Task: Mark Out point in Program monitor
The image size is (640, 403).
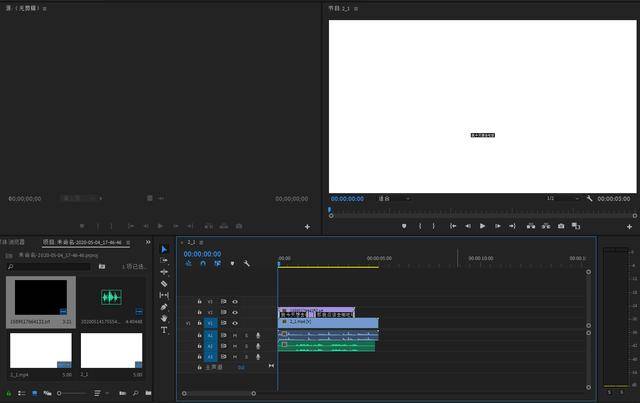Action: tap(433, 226)
